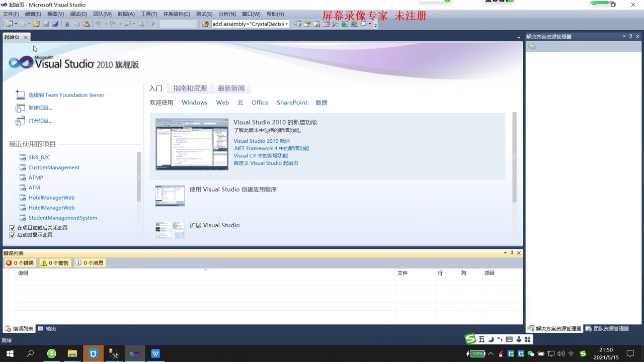Open the Debug (调试) menu
The height and width of the screenshot is (362, 644).
[x=78, y=14]
